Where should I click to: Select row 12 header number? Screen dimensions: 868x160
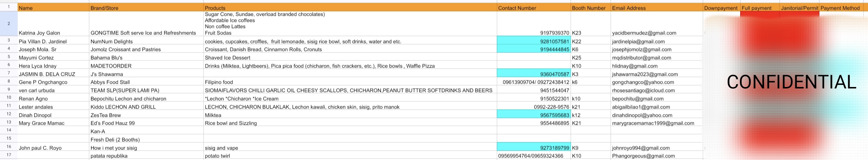point(9,115)
